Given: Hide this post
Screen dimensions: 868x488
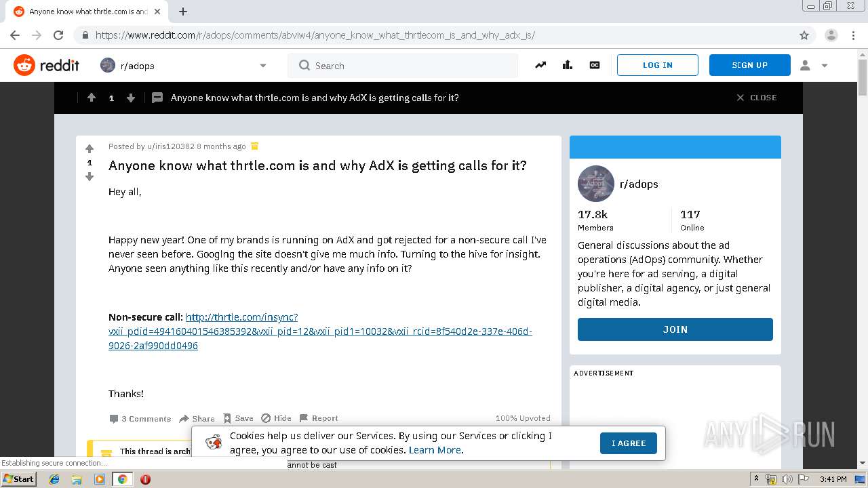Looking at the screenshot, I should click(x=277, y=419).
